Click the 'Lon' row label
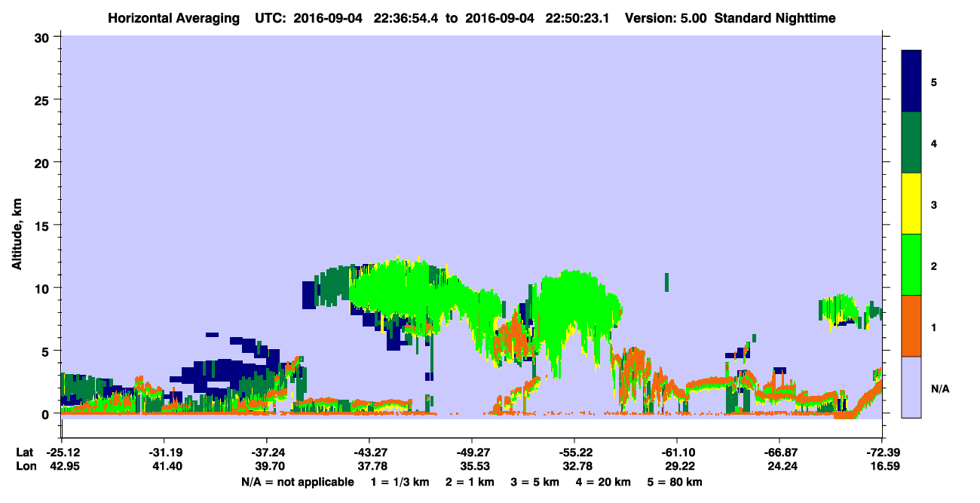This screenshot has height=503, width=980. (x=25, y=467)
